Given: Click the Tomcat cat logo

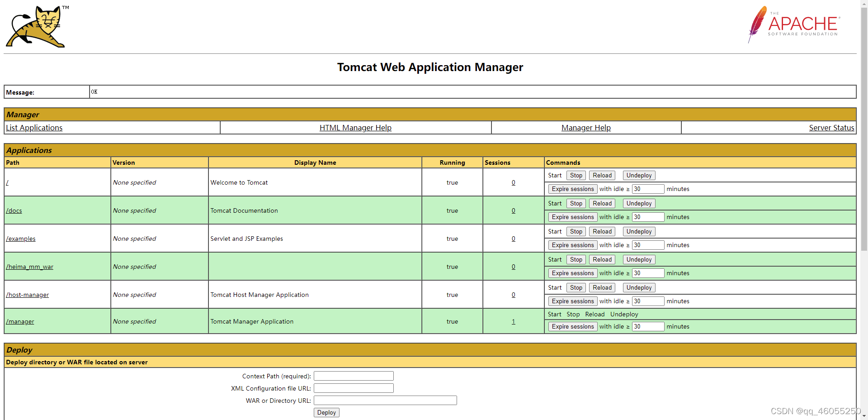Looking at the screenshot, I should click(x=37, y=26).
